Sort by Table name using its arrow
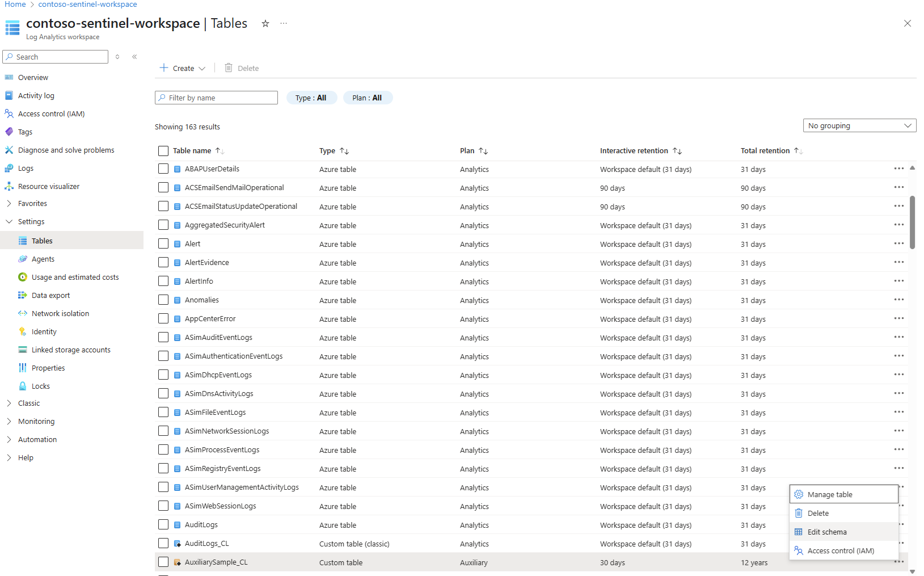The height and width of the screenshot is (576, 924). (x=220, y=151)
